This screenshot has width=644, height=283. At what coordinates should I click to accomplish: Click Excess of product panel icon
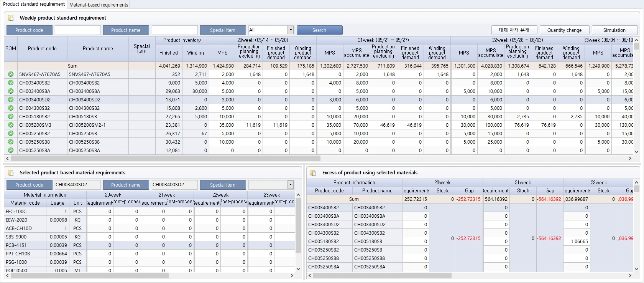tap(313, 173)
